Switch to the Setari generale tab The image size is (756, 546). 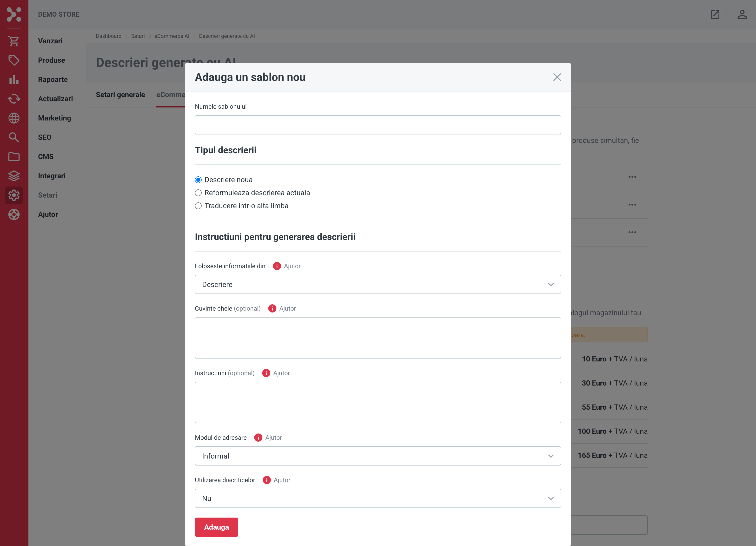tap(120, 95)
